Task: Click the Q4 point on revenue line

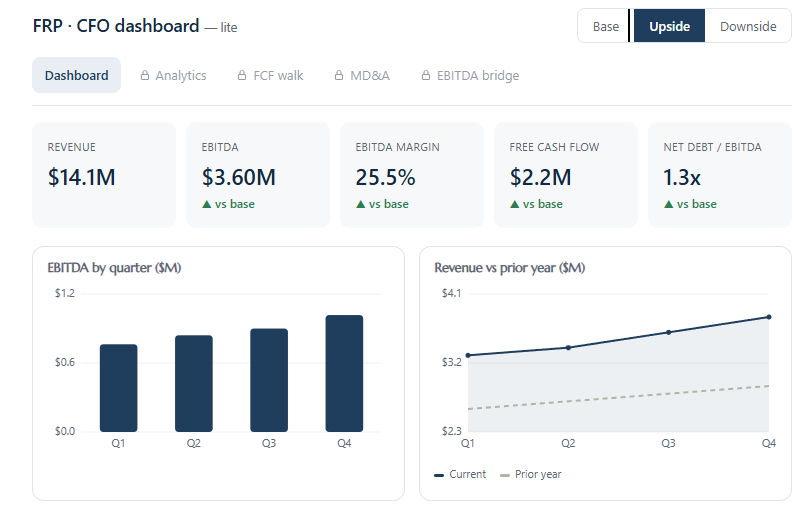Action: 769,317
